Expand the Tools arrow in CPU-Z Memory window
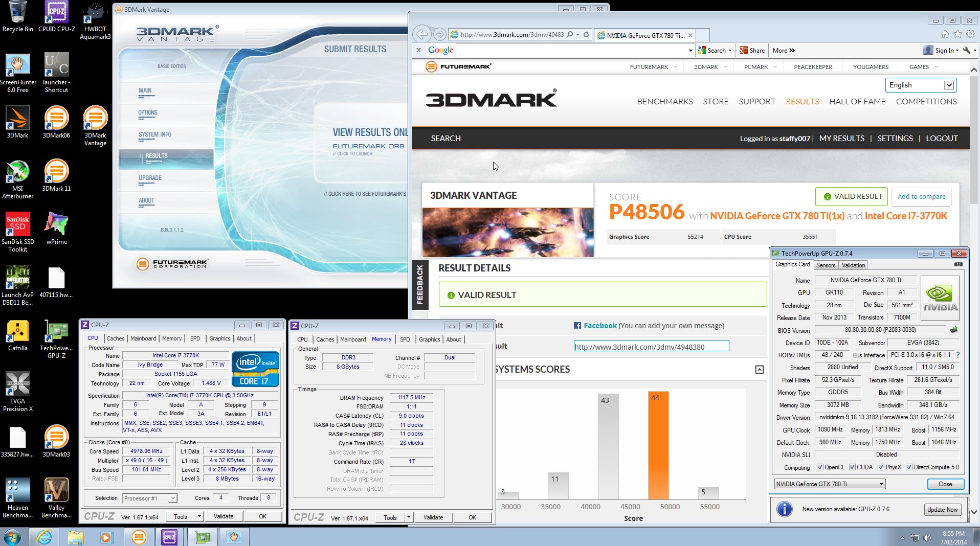Viewport: 980px width, 546px height. (409, 517)
